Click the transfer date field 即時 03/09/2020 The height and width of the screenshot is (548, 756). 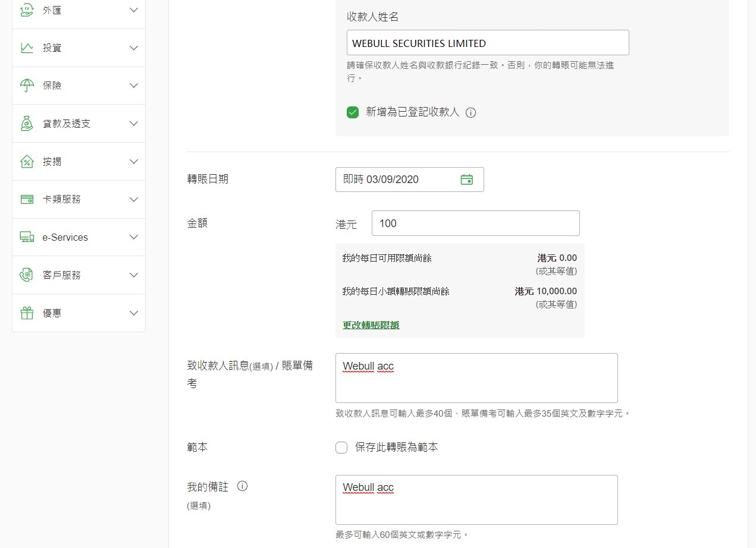(x=410, y=179)
